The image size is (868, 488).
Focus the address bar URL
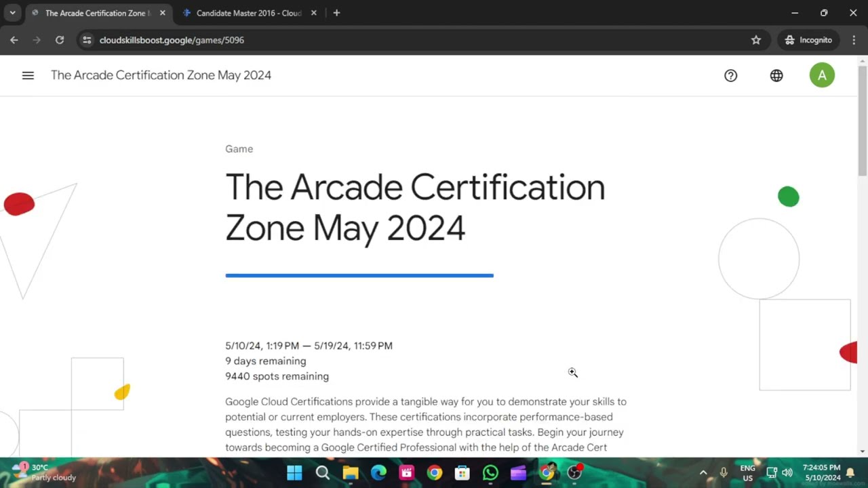coord(172,40)
